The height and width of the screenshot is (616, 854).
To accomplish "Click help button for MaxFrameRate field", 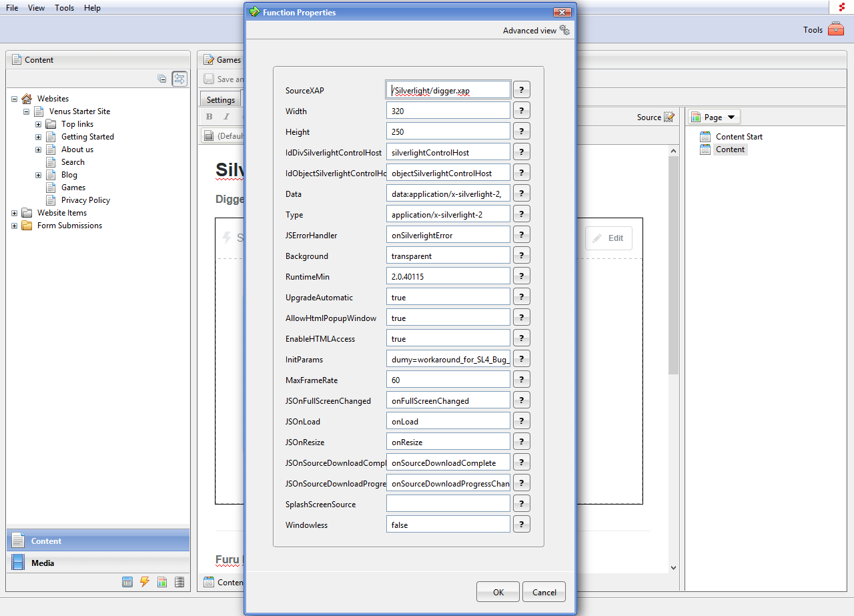I will [x=521, y=380].
